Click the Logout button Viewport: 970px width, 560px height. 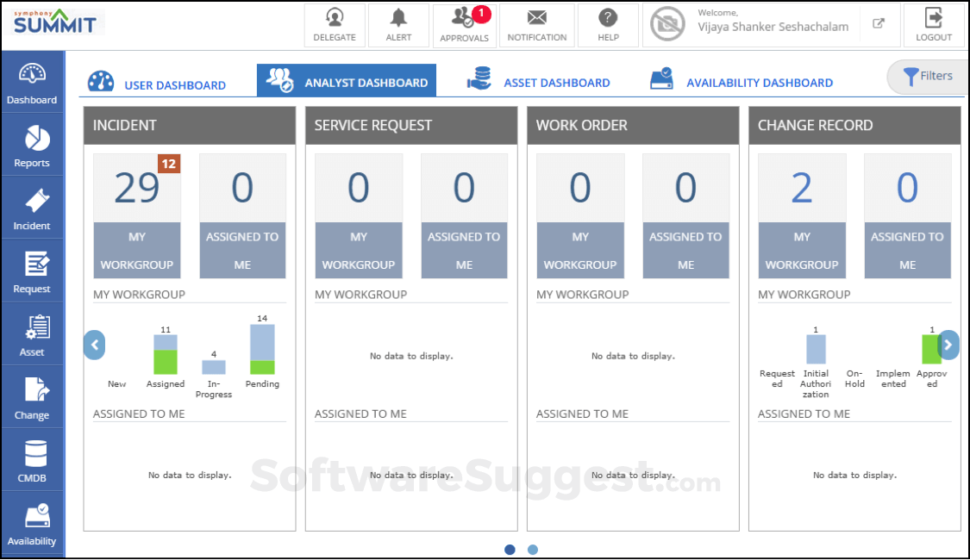coord(934,25)
